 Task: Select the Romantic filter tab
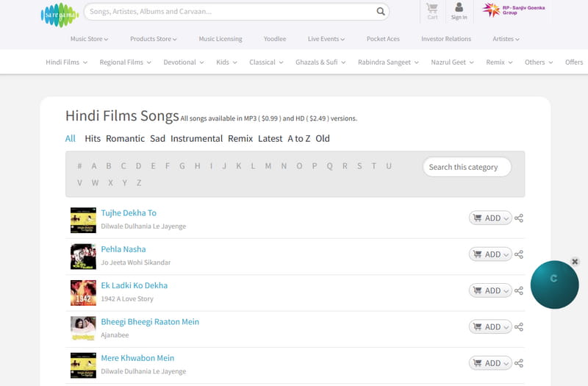[125, 138]
